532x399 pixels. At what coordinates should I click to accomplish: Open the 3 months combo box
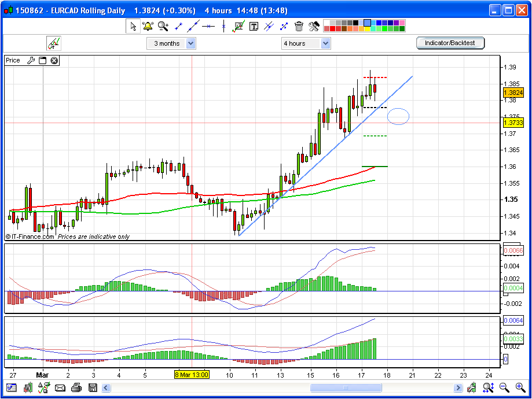click(171, 43)
